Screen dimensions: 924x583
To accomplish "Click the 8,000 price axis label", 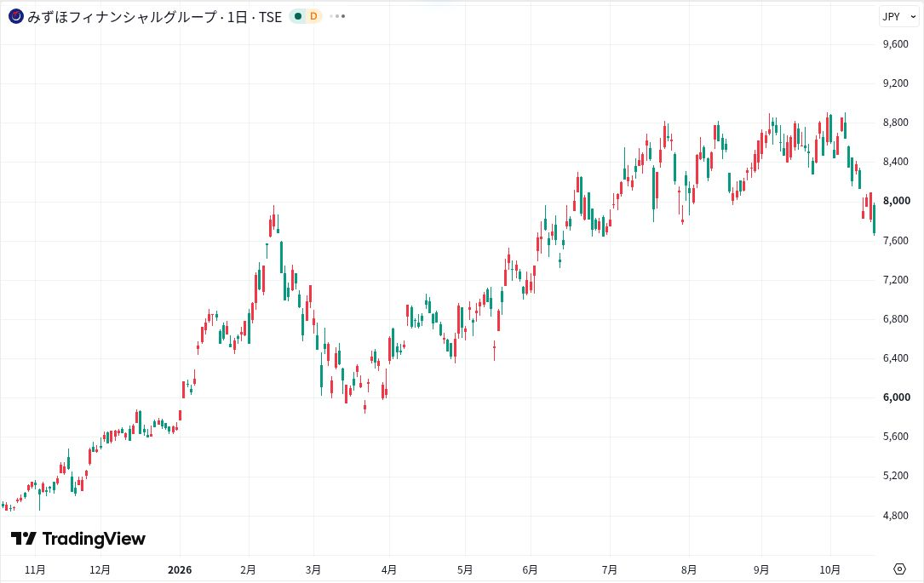I will tap(896, 201).
